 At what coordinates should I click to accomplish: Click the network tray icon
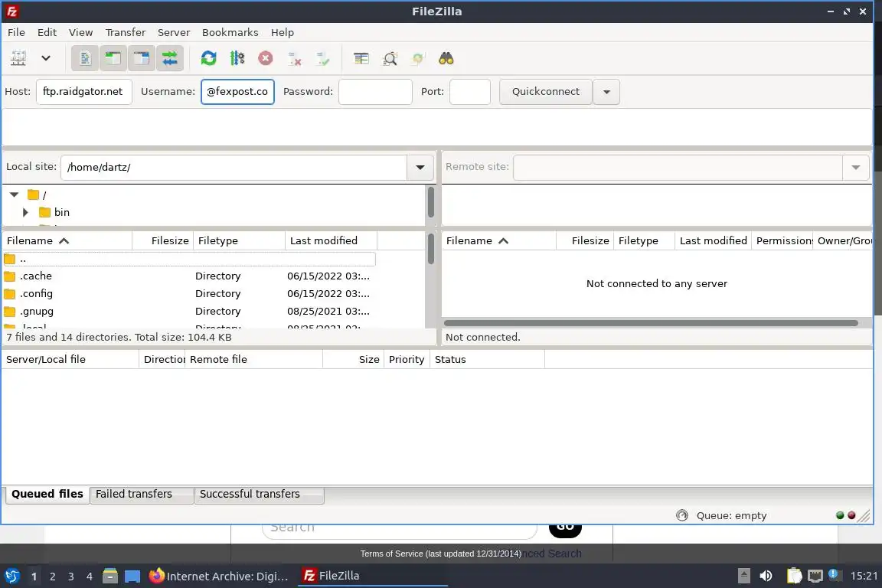point(815,576)
